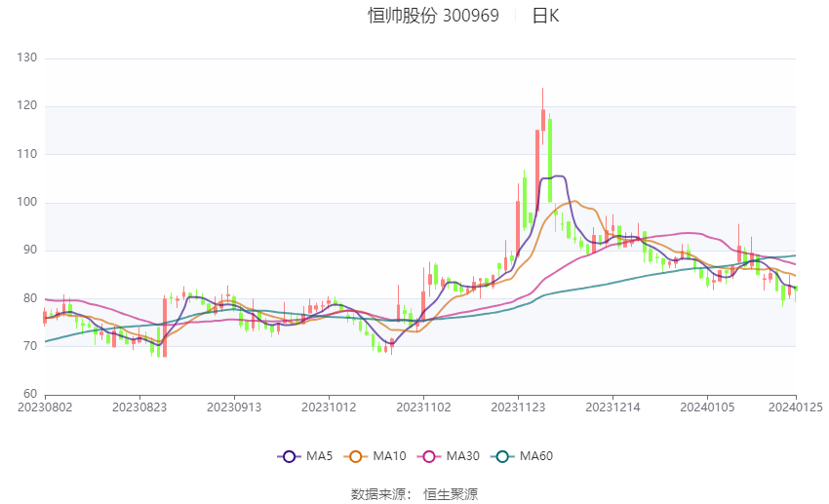Click the chart title 恒帅股份 300969

pos(433,16)
